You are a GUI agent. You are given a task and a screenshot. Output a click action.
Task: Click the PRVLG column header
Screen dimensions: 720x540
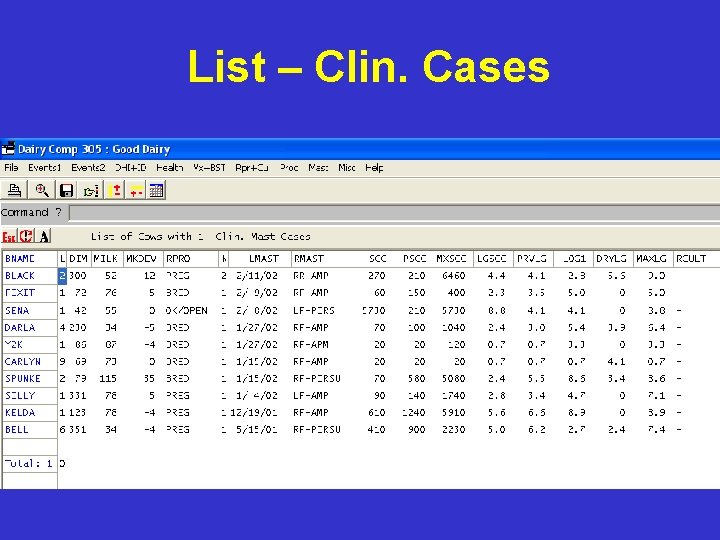534,259
